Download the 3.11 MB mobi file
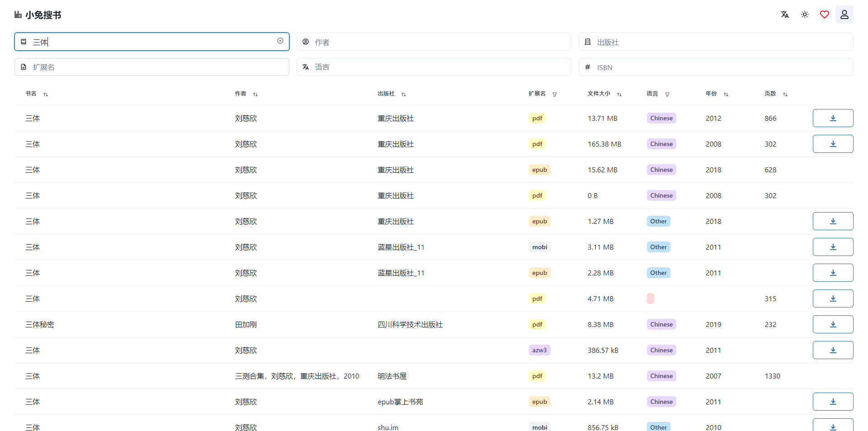Viewport: 868px width, 431px height. pos(833,247)
